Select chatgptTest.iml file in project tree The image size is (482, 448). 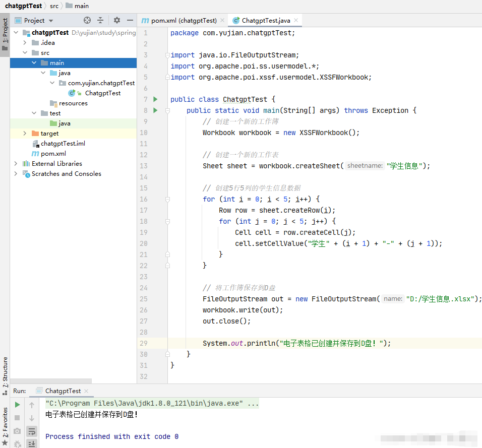point(63,144)
